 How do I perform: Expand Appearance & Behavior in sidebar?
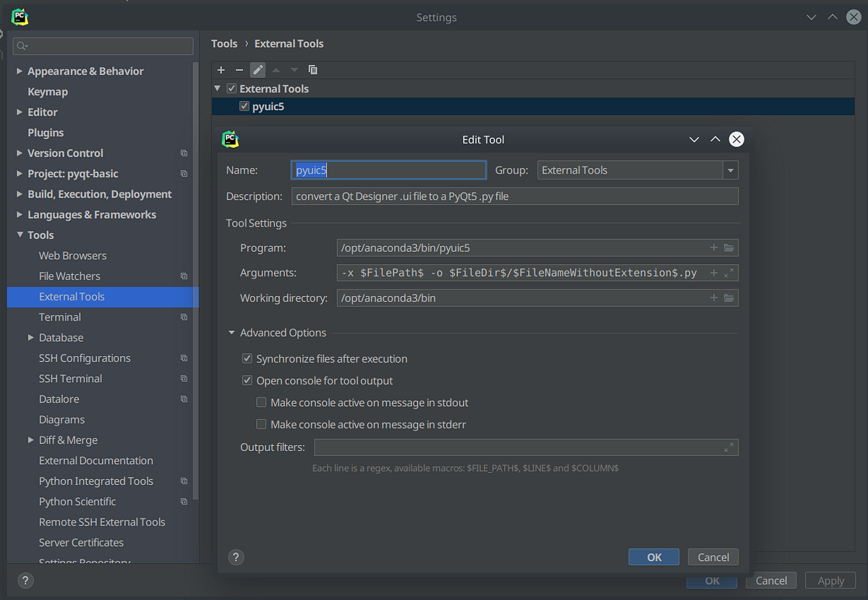20,71
